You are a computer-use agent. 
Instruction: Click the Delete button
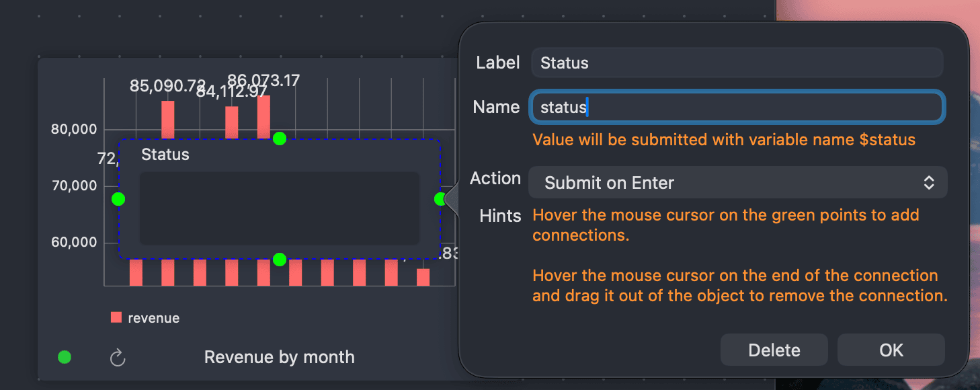click(774, 350)
